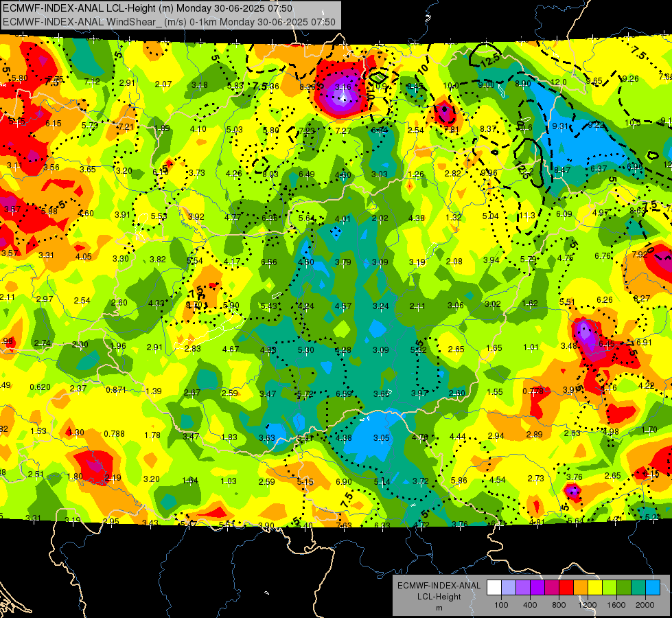Click the wind shear value 4.57
672x618 pixels.
coord(343,306)
